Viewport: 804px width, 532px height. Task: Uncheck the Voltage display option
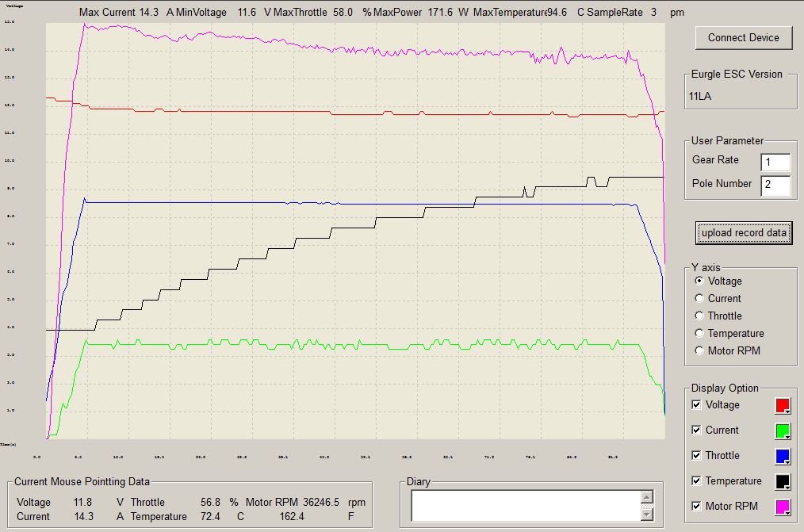[696, 404]
